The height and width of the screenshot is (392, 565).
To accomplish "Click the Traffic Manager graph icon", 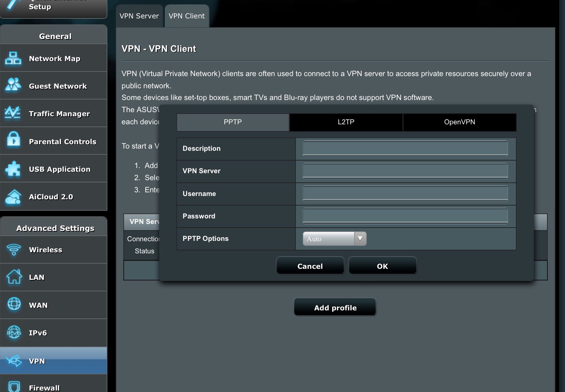I will 13,113.
